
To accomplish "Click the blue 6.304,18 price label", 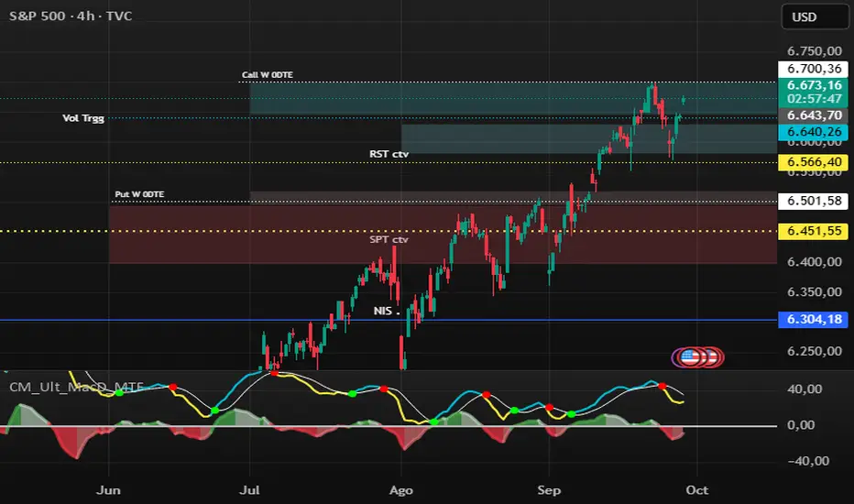I will pyautogui.click(x=814, y=319).
